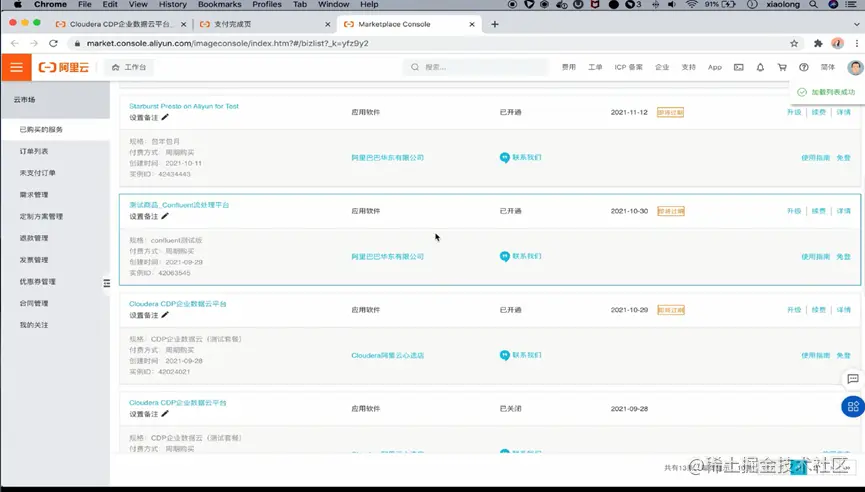Open the user avatar in console header
Image resolution: width=865 pixels, height=492 pixels.
pos(855,67)
